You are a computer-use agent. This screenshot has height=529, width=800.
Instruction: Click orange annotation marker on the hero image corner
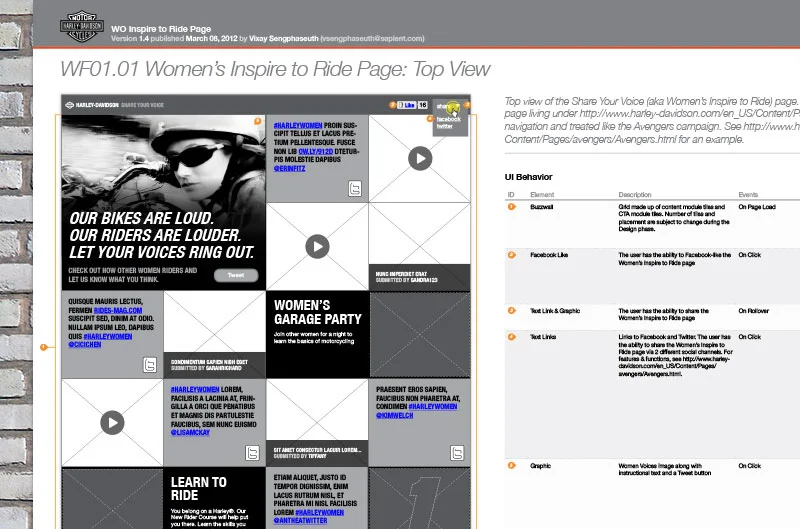coord(258,121)
